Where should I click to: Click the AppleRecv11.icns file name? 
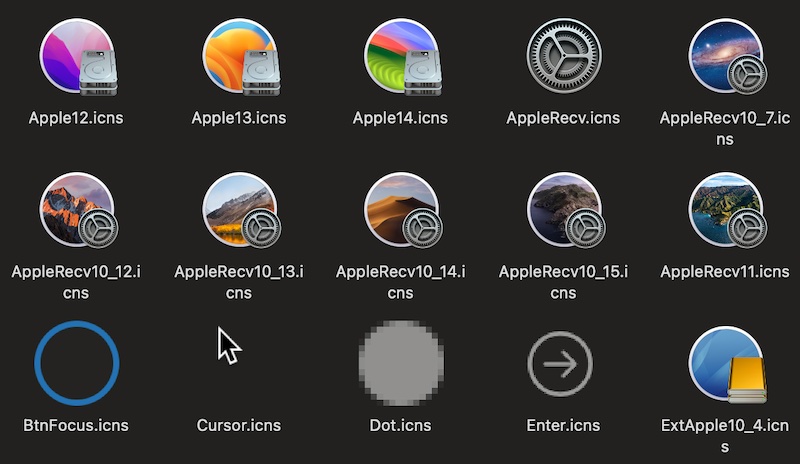[x=725, y=272]
